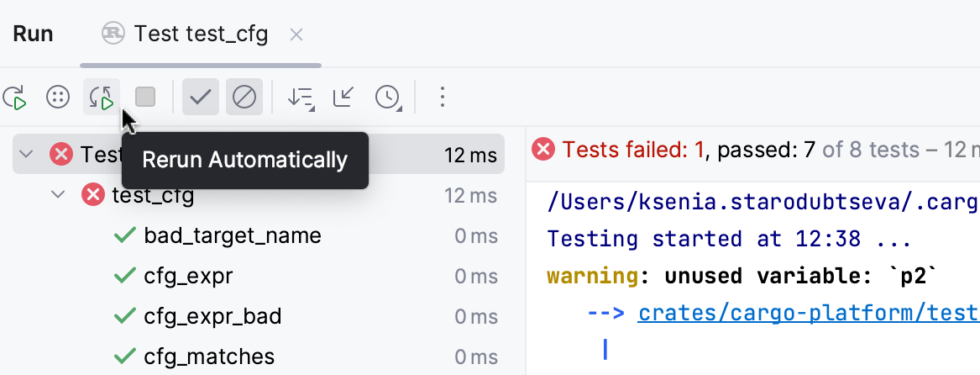Click the Stop square button
Screen dimensions: 980x375
pos(145,98)
